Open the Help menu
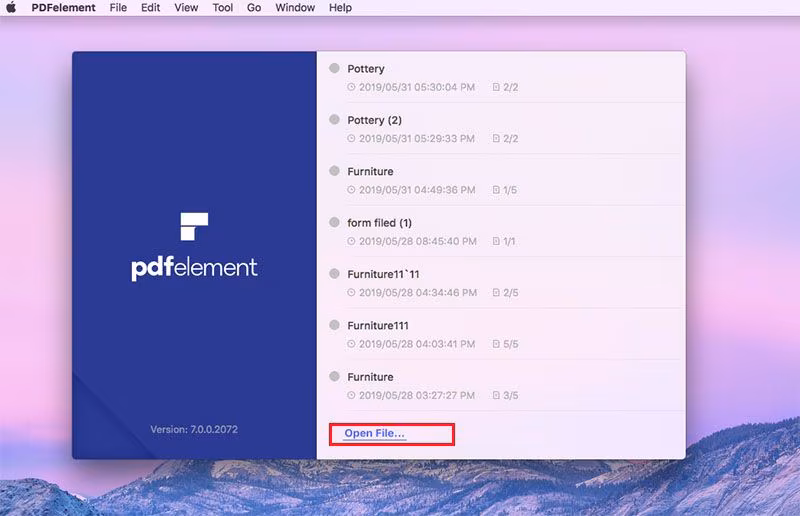This screenshot has height=516, width=800. pyautogui.click(x=340, y=8)
